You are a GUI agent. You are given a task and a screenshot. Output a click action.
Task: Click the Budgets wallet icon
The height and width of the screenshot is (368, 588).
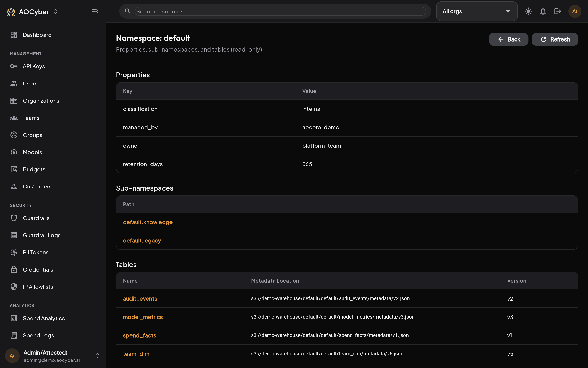click(14, 169)
